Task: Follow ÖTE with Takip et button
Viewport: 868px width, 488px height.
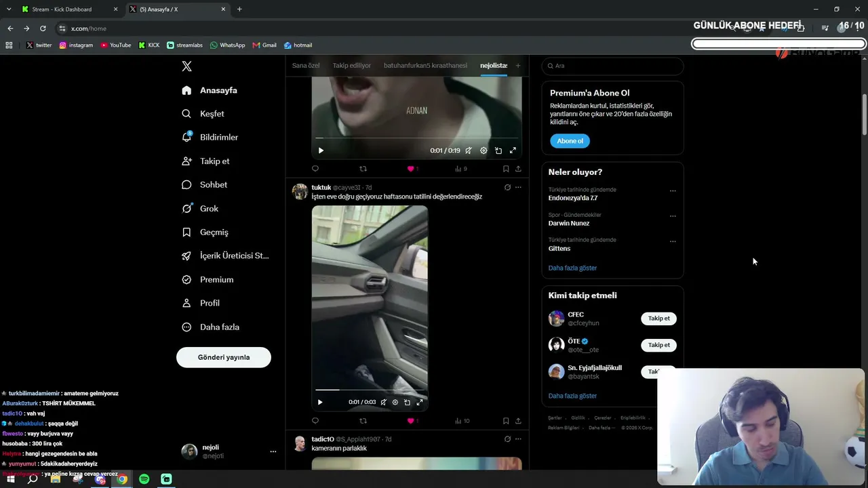Action: pos(658,345)
